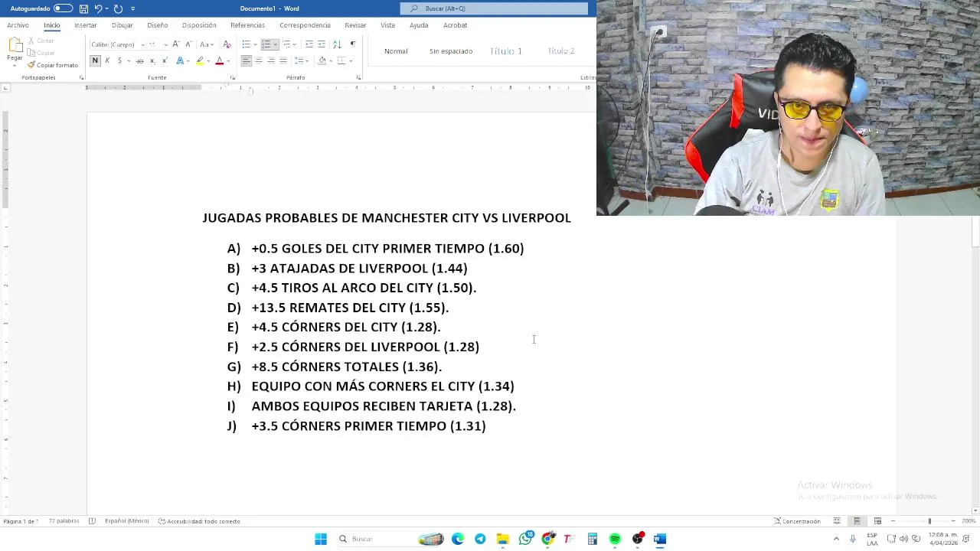Open Archivo menu
This screenshot has width=980, height=551.
tap(18, 25)
